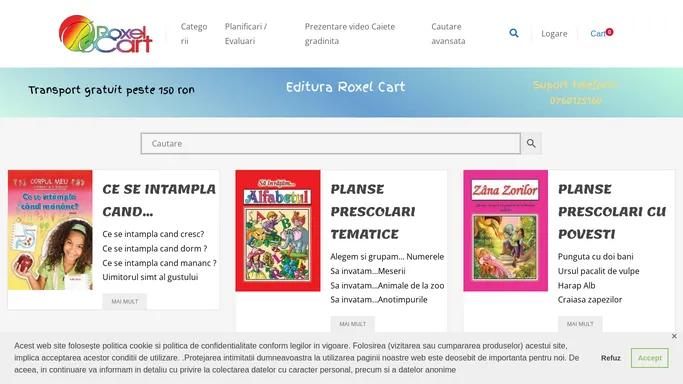Open Punguta cu doi bani
683x384 pixels.
pos(595,256)
